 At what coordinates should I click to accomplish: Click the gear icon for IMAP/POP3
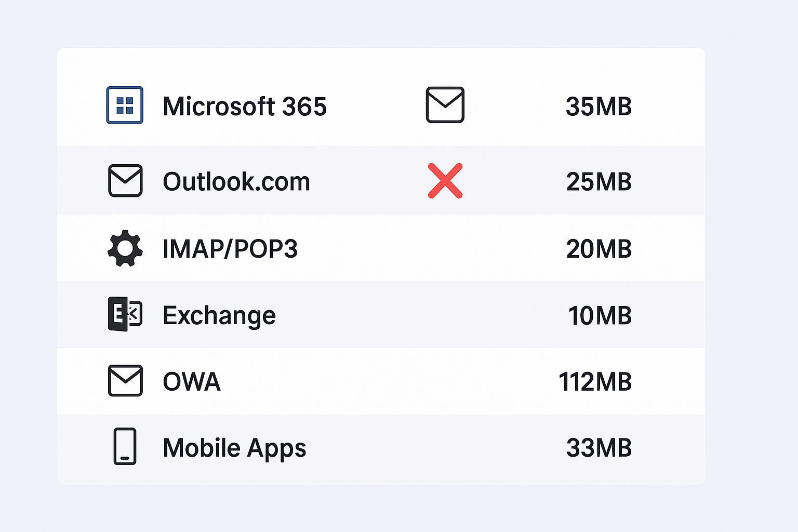click(x=125, y=248)
